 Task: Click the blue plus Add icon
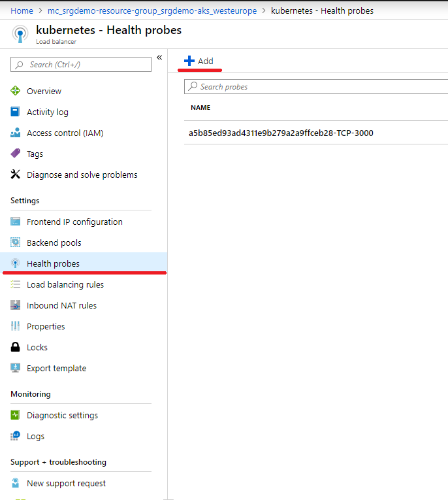(x=189, y=61)
